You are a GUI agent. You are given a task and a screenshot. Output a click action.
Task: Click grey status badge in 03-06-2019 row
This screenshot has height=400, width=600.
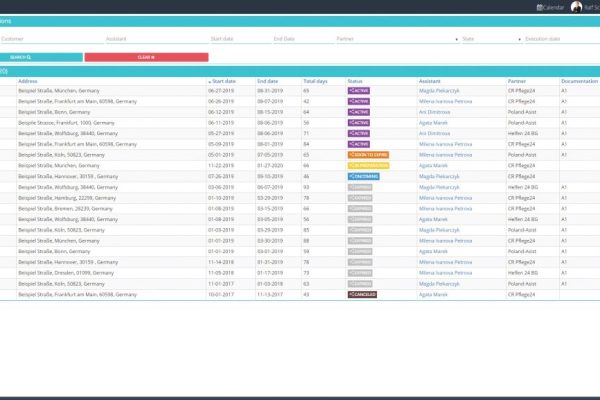point(360,187)
